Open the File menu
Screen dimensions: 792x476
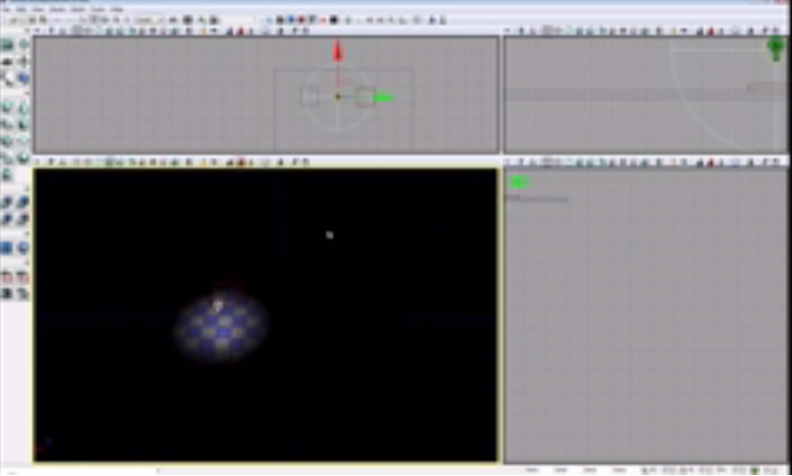pos(7,9)
